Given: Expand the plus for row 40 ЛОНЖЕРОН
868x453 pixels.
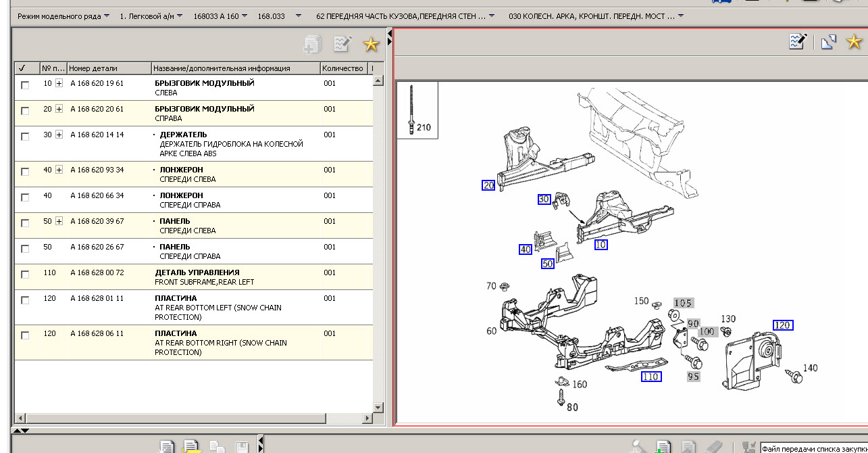Looking at the screenshot, I should (59, 170).
